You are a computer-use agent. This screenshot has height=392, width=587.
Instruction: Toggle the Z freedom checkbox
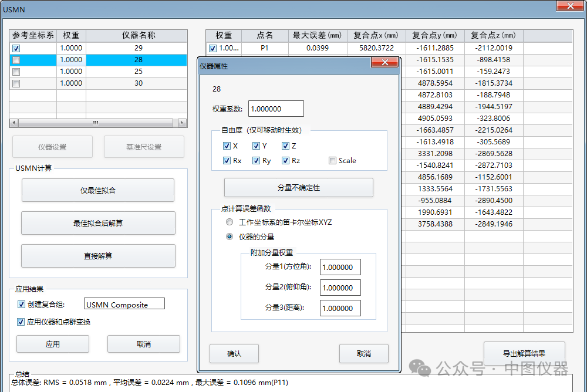286,146
